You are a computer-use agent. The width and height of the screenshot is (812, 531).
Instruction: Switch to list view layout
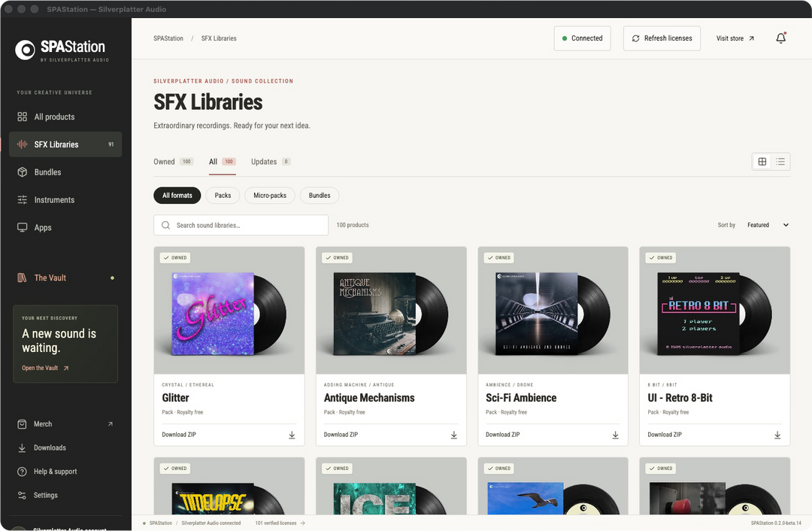[x=780, y=162]
